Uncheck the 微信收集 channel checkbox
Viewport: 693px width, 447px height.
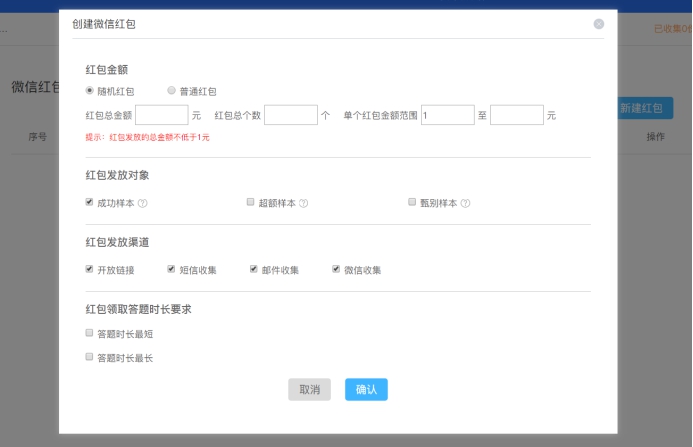(x=336, y=269)
